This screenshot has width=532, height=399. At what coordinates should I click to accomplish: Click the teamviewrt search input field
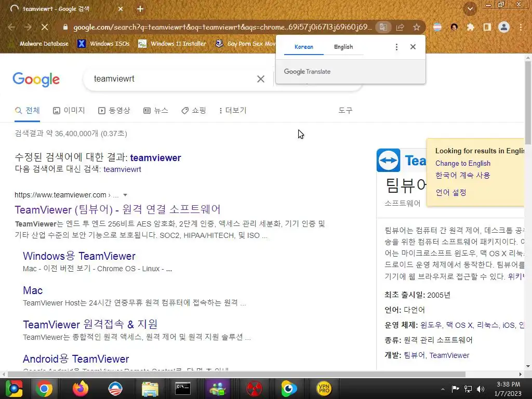click(x=170, y=79)
